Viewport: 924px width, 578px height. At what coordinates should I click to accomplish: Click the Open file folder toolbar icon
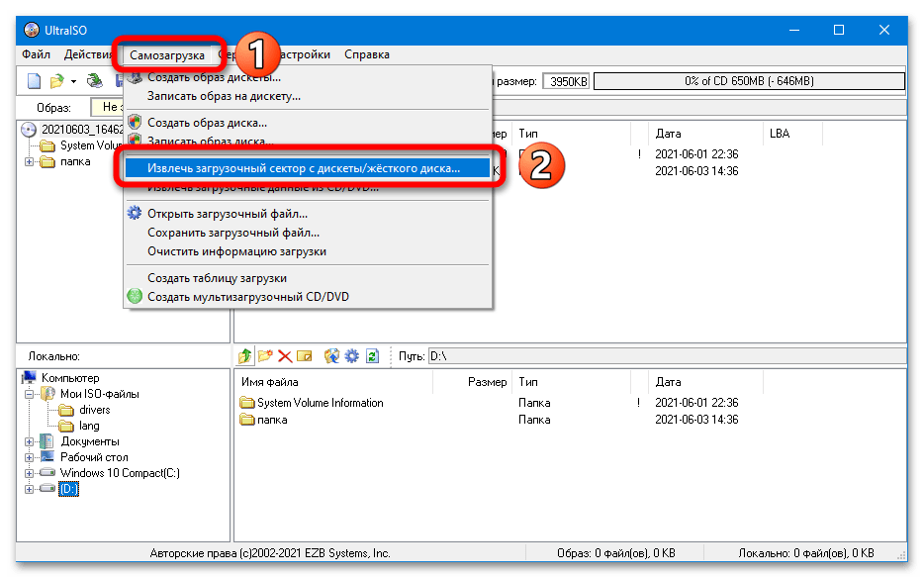pyautogui.click(x=56, y=81)
